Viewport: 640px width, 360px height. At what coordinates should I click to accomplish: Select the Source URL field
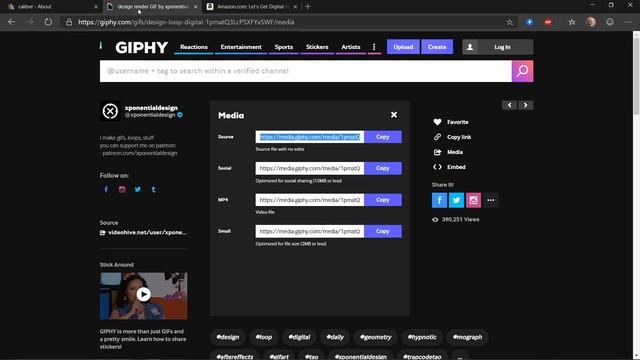310,137
